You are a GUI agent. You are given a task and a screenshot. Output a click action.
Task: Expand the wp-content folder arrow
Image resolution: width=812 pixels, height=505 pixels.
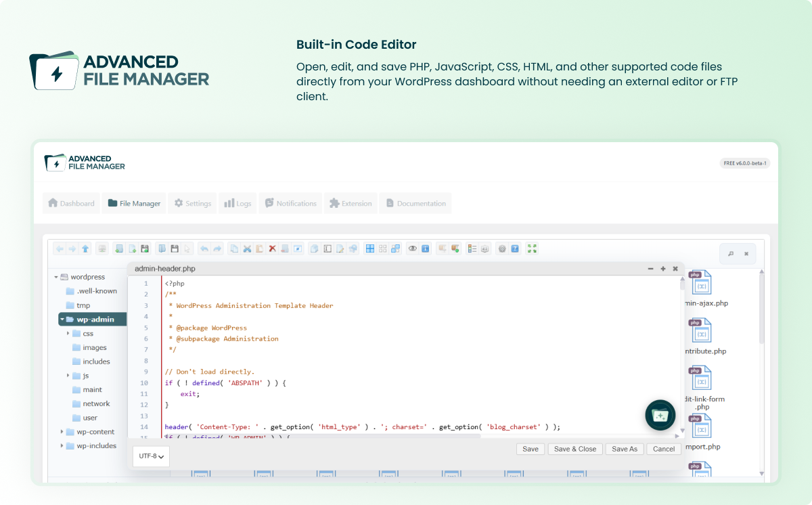coord(62,432)
